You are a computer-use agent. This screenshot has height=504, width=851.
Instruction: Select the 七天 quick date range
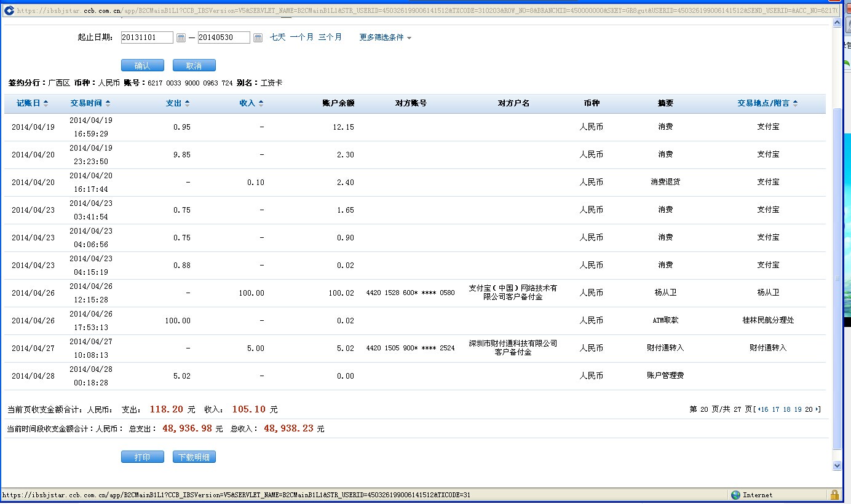[278, 37]
